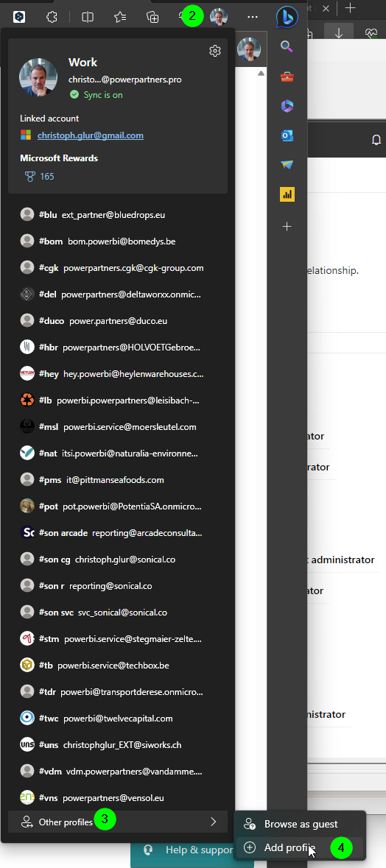
Task: Click Microsoft Rewards points 165
Action: 47,177
